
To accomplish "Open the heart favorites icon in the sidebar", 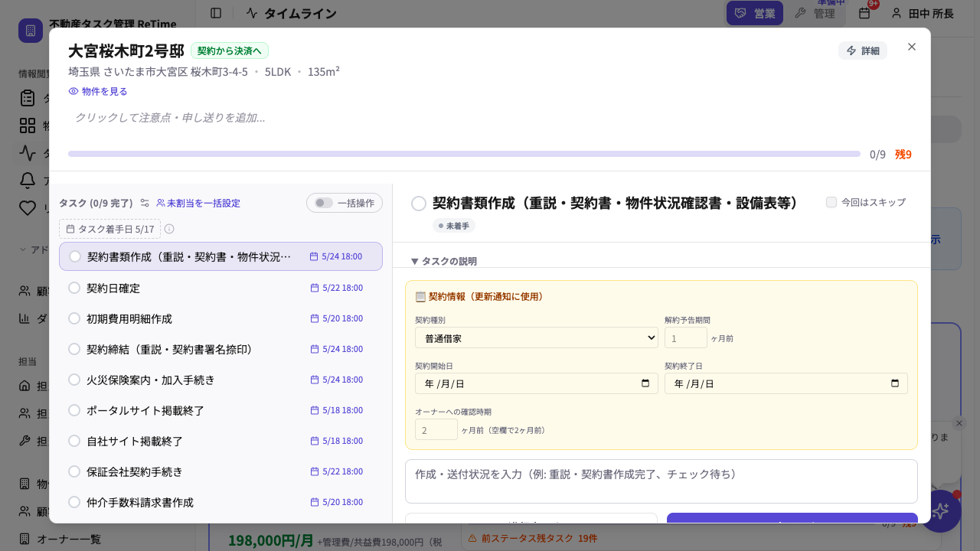I will pyautogui.click(x=28, y=208).
